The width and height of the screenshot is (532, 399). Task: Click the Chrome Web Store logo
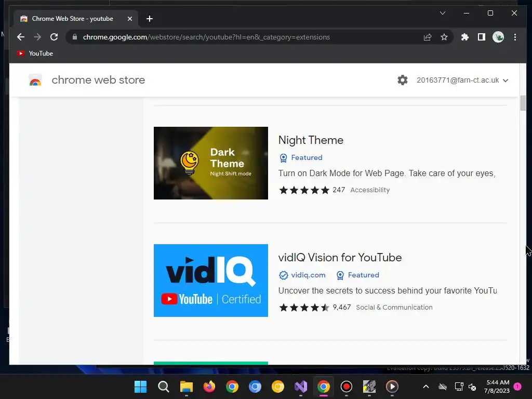[35, 80]
